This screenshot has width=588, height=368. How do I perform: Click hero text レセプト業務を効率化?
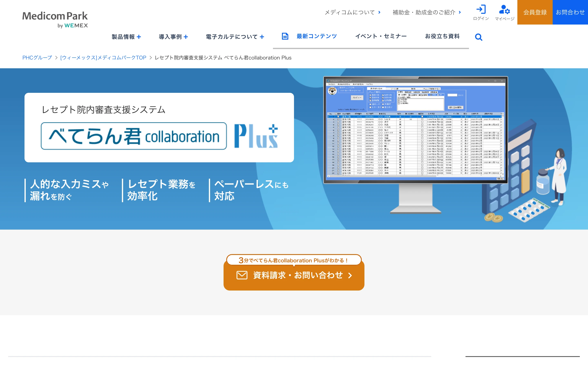pyautogui.click(x=161, y=190)
